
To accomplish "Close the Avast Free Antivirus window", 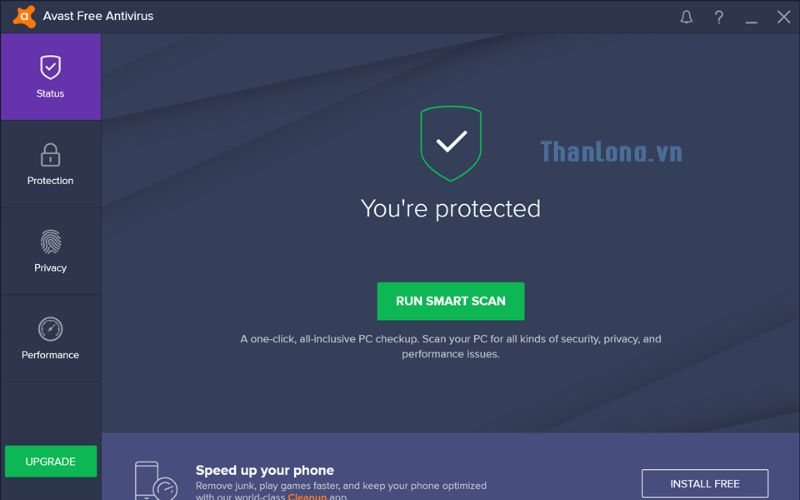I will click(x=783, y=17).
